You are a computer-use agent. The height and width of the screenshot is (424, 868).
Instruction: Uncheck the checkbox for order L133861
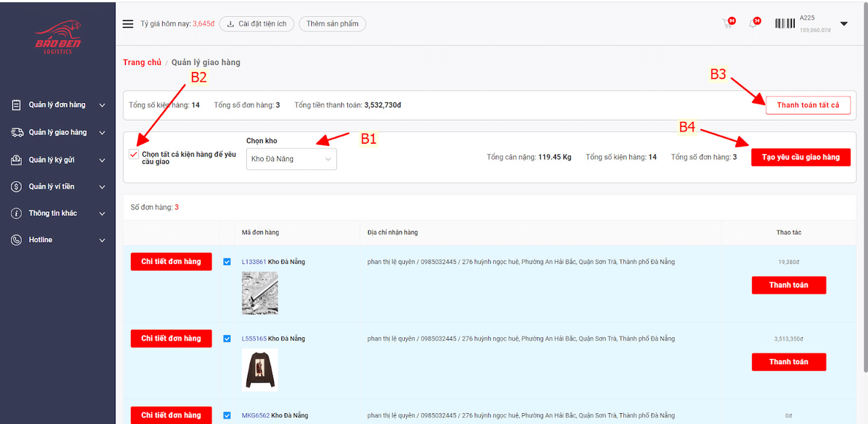tap(227, 262)
